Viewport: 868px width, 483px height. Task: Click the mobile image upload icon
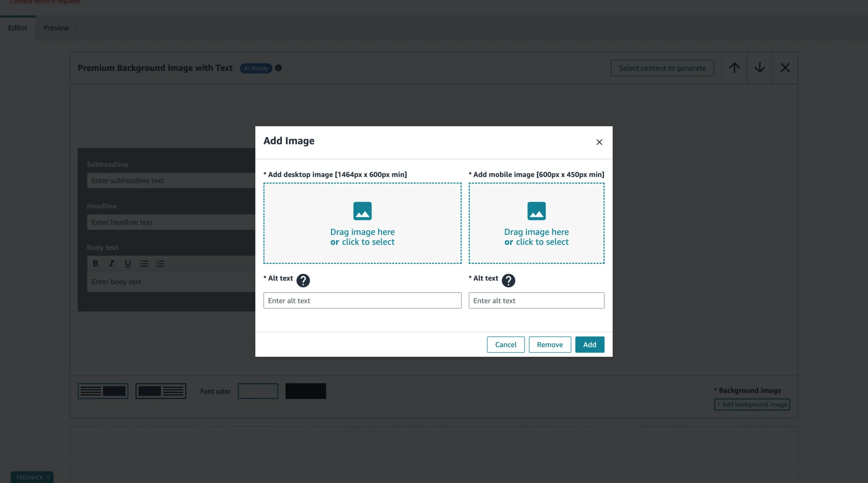coord(536,211)
